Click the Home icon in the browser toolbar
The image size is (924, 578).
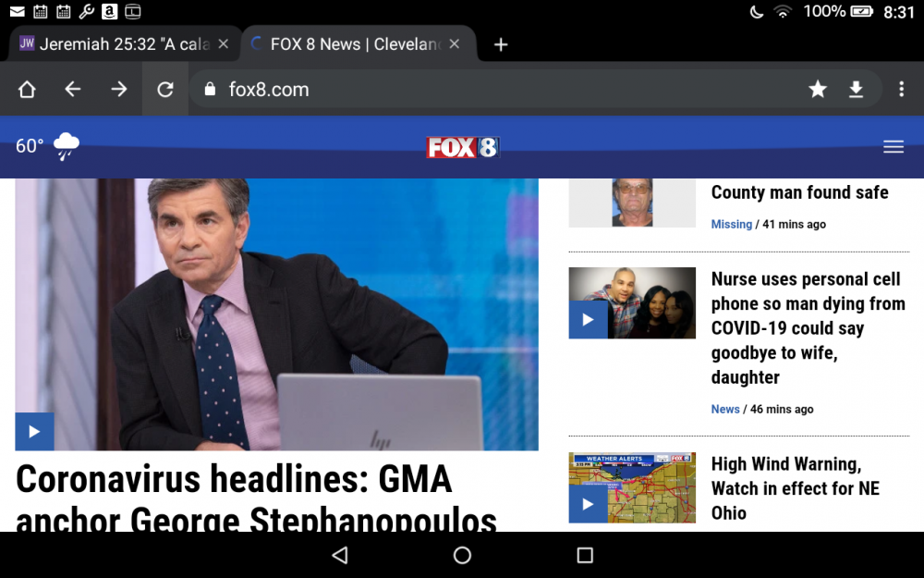27,89
